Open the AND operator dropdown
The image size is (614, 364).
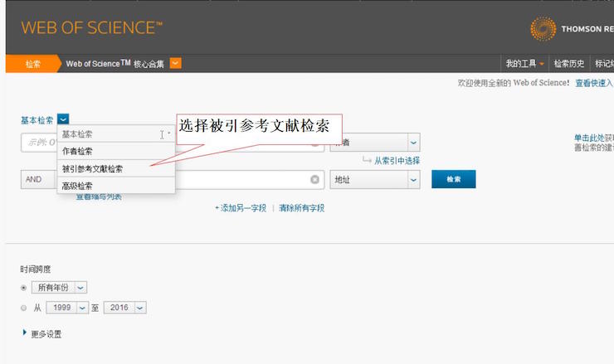pos(39,180)
